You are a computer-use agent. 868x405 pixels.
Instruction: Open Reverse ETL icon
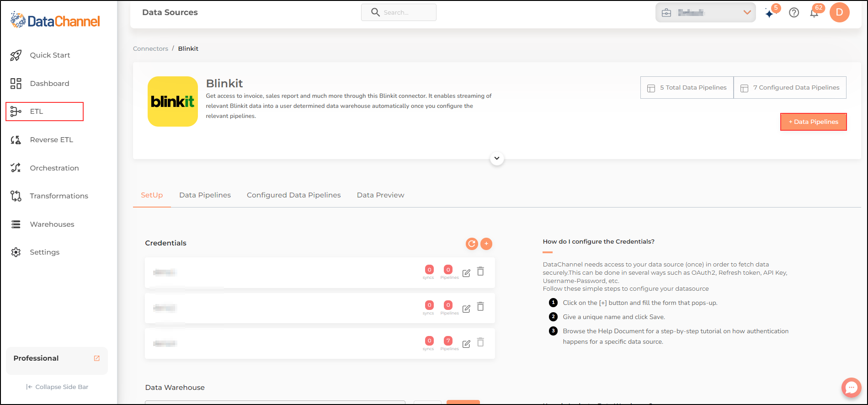[x=16, y=140]
